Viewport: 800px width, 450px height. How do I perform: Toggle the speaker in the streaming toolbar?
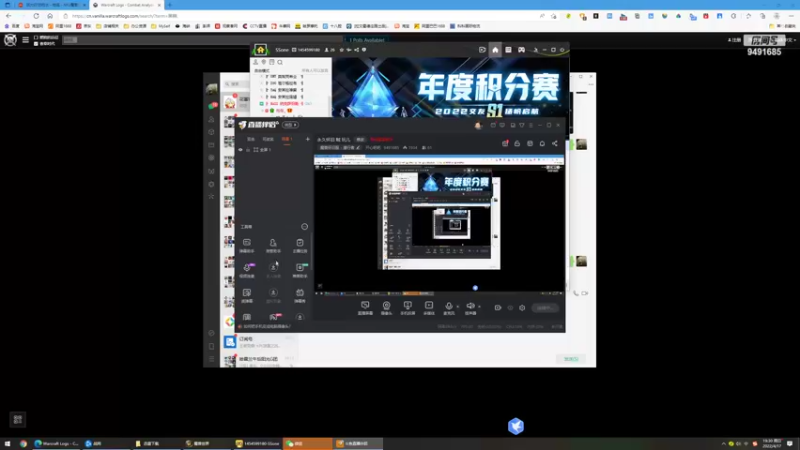pyautogui.click(x=470, y=308)
